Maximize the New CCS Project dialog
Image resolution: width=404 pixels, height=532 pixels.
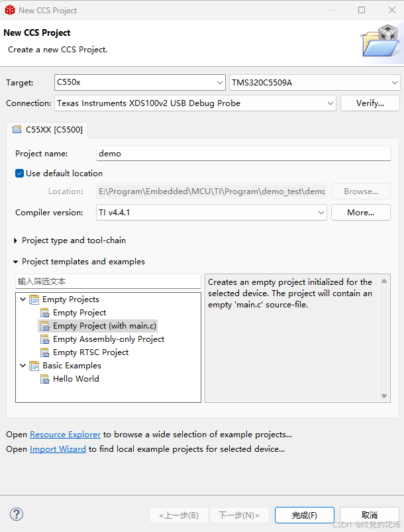362,10
